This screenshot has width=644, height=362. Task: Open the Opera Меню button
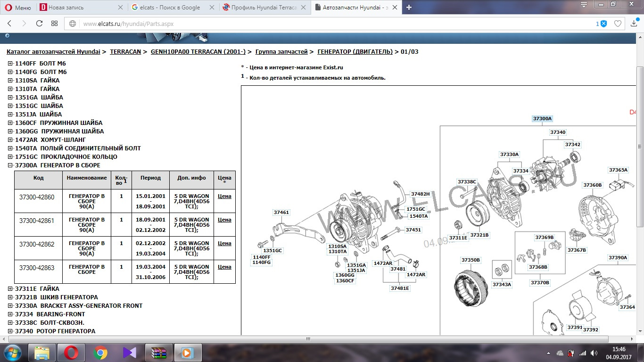point(17,7)
